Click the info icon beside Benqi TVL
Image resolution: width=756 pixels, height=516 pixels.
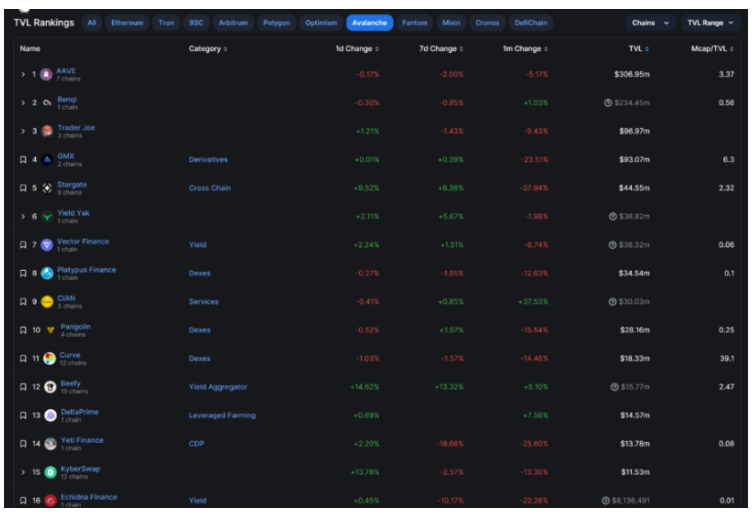[x=608, y=103]
